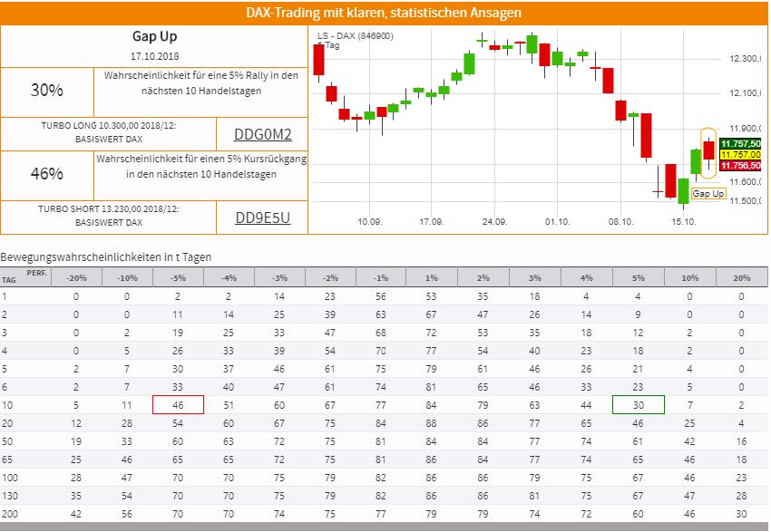Click the -3% column header

pos(279,277)
